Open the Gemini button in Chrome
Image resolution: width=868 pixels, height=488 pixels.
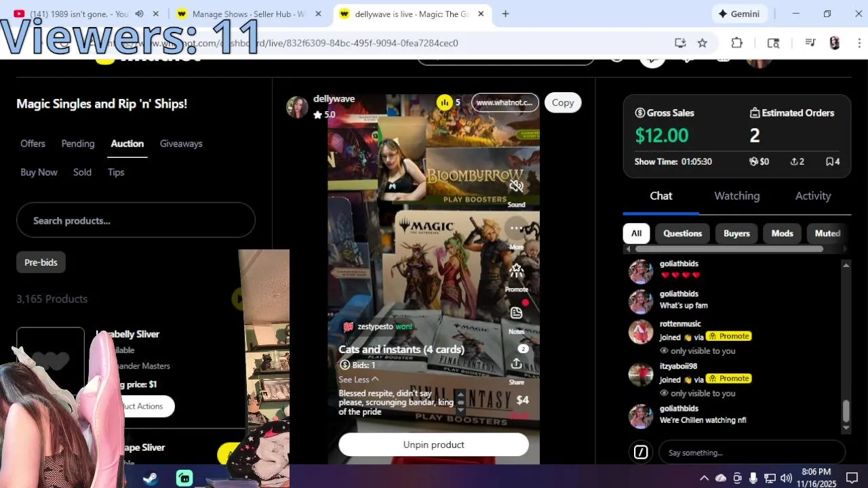point(739,14)
